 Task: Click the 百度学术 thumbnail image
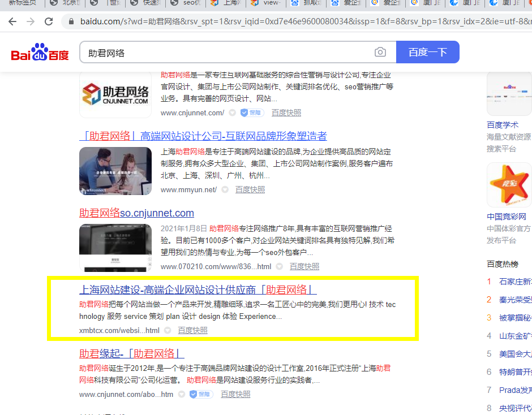tap(509, 94)
